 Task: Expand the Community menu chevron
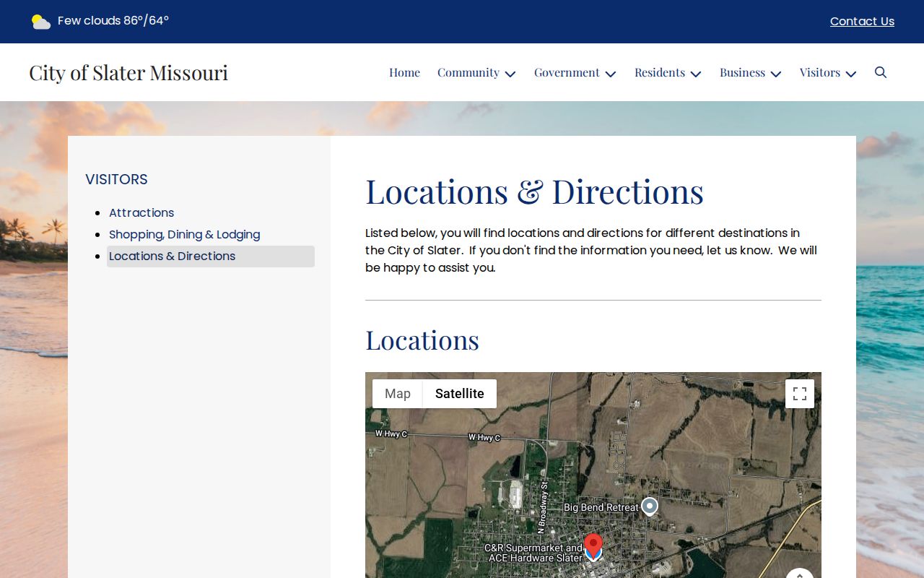point(510,74)
